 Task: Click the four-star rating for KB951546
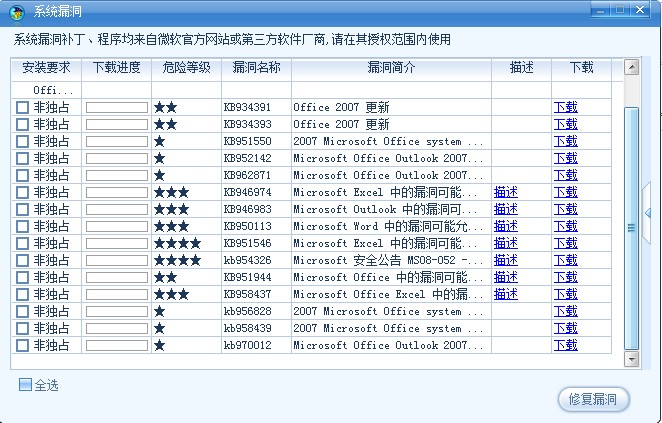(177, 244)
